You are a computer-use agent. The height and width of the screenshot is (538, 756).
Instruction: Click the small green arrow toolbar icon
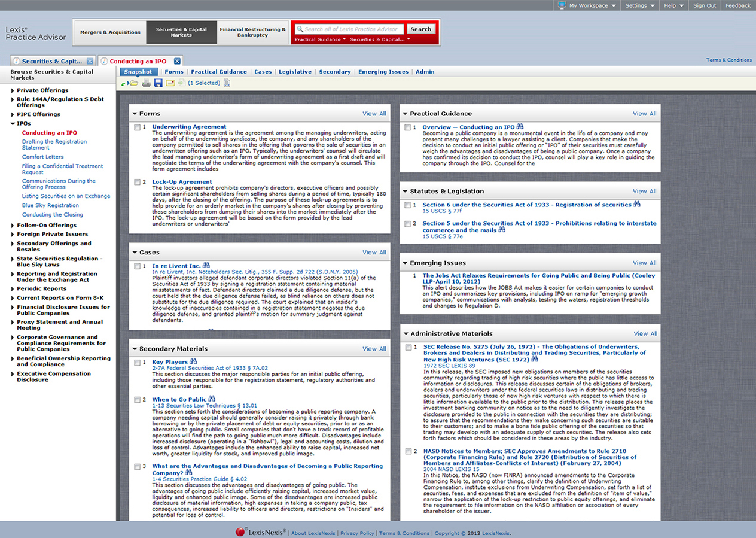[x=124, y=84]
